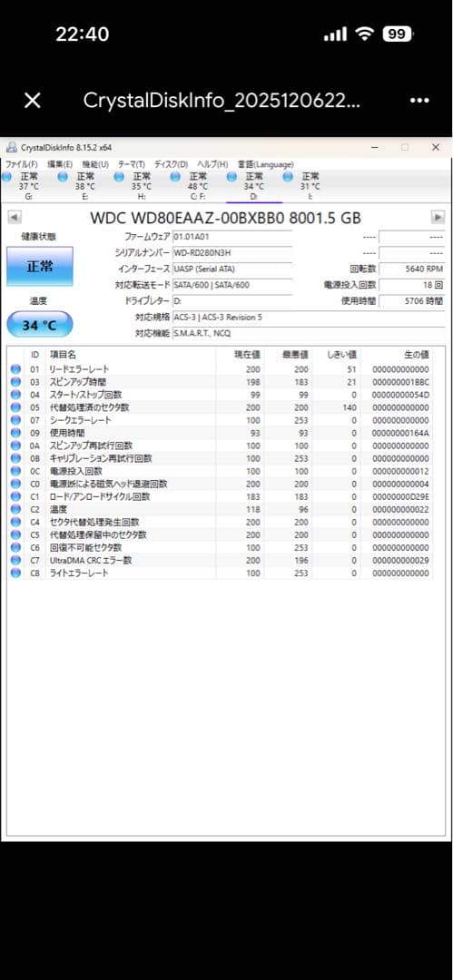Tap the Wi-Fi icon in phone status bar
Screen dimensions: 453x980
pyautogui.click(x=363, y=34)
